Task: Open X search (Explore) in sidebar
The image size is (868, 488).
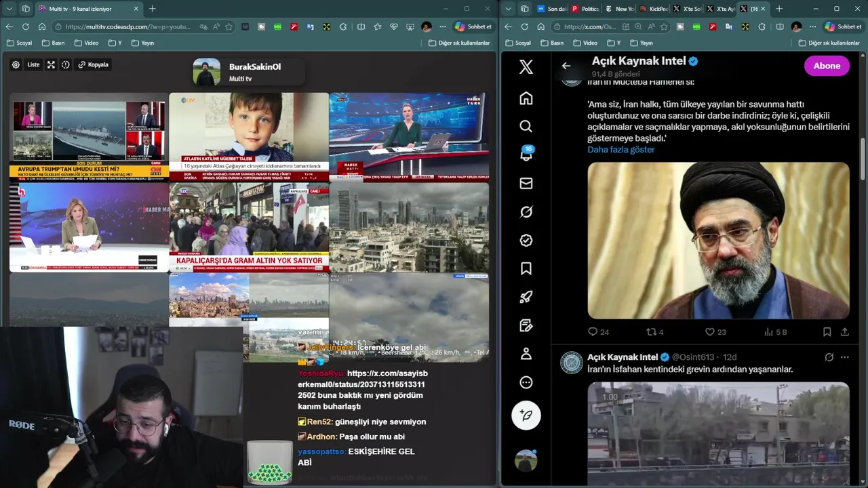Action: [x=526, y=127]
